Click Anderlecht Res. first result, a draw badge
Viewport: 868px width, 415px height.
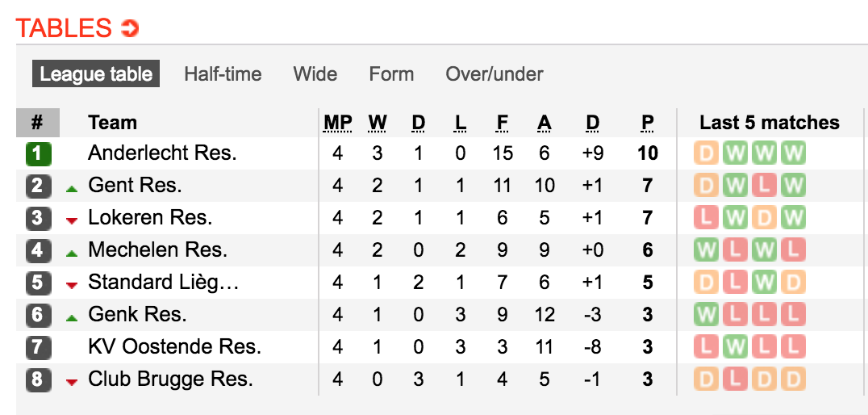pyautogui.click(x=706, y=153)
